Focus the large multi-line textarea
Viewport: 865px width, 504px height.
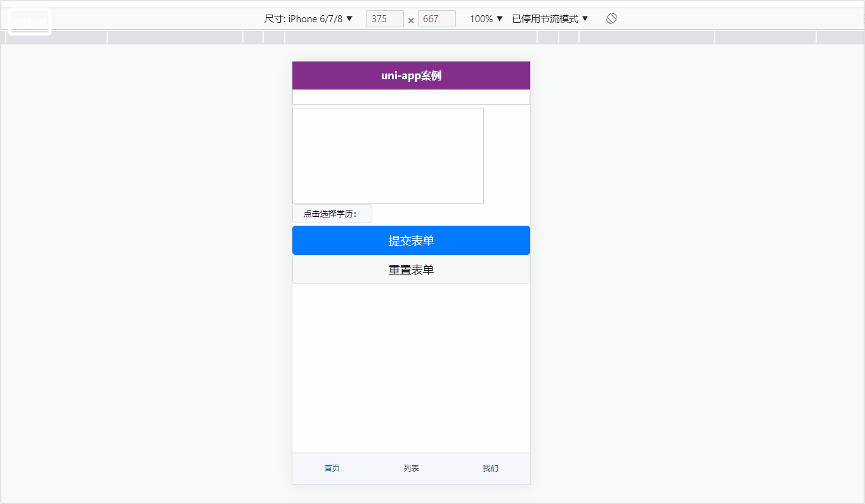click(x=388, y=156)
